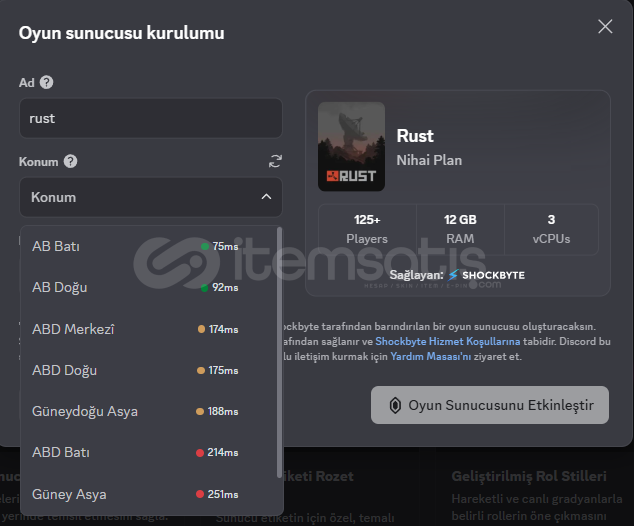This screenshot has width=634, height=526.
Task: Click the Nihai Plan text
Action: tap(429, 161)
